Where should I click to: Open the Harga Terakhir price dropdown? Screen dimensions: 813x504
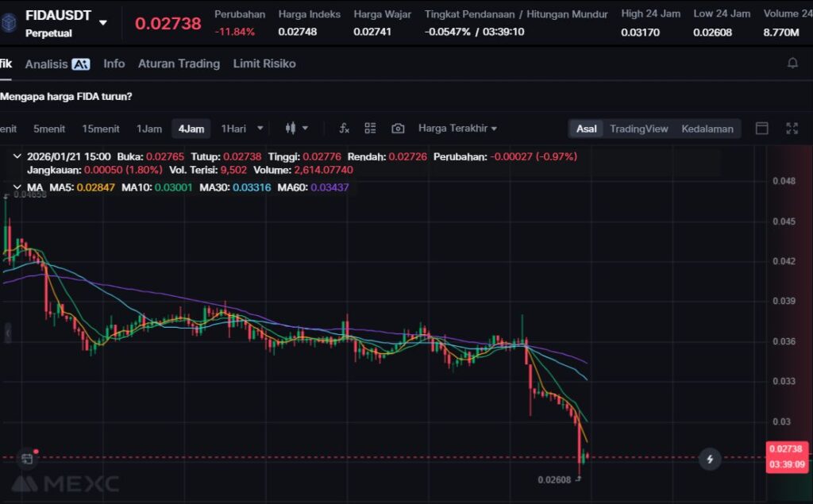coord(457,129)
